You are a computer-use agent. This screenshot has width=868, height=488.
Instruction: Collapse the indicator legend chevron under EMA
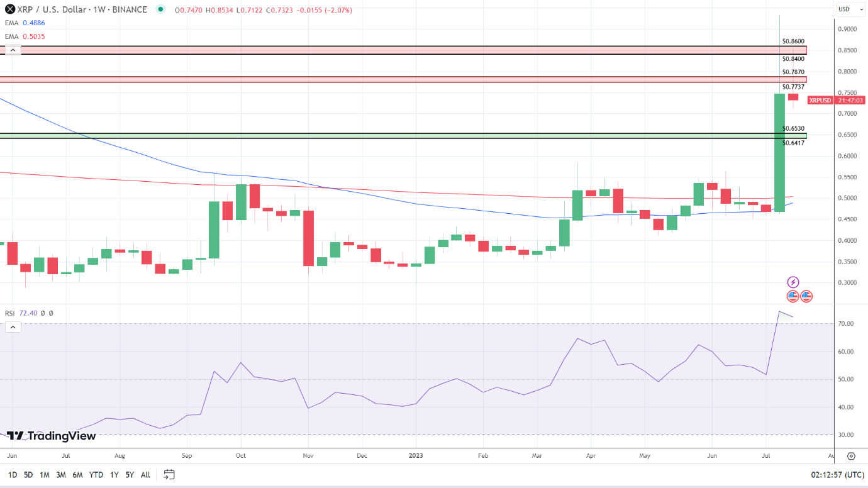pyautogui.click(x=12, y=51)
